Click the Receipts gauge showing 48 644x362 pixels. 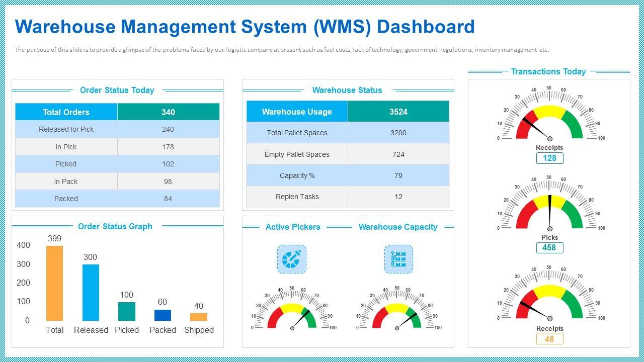click(x=549, y=295)
